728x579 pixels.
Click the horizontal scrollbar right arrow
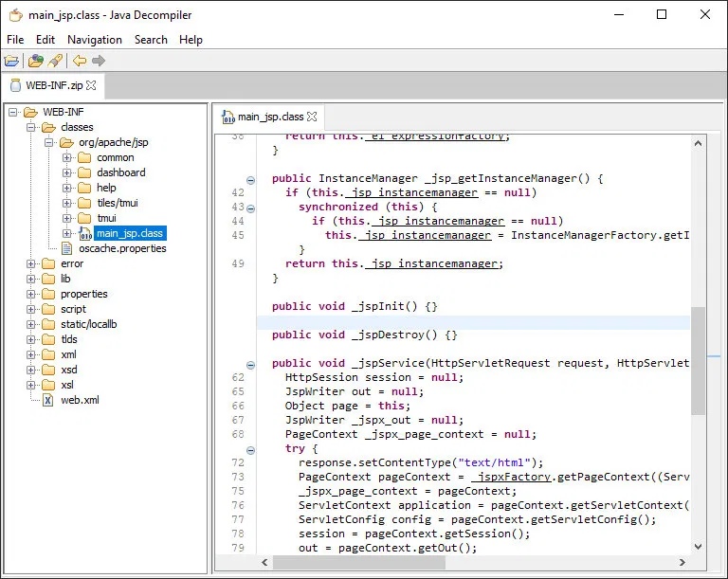coord(682,562)
